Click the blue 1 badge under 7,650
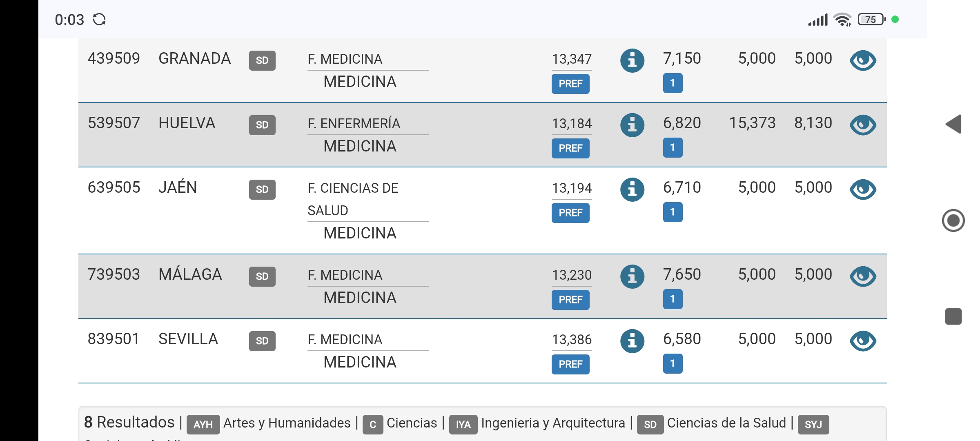 tap(673, 299)
